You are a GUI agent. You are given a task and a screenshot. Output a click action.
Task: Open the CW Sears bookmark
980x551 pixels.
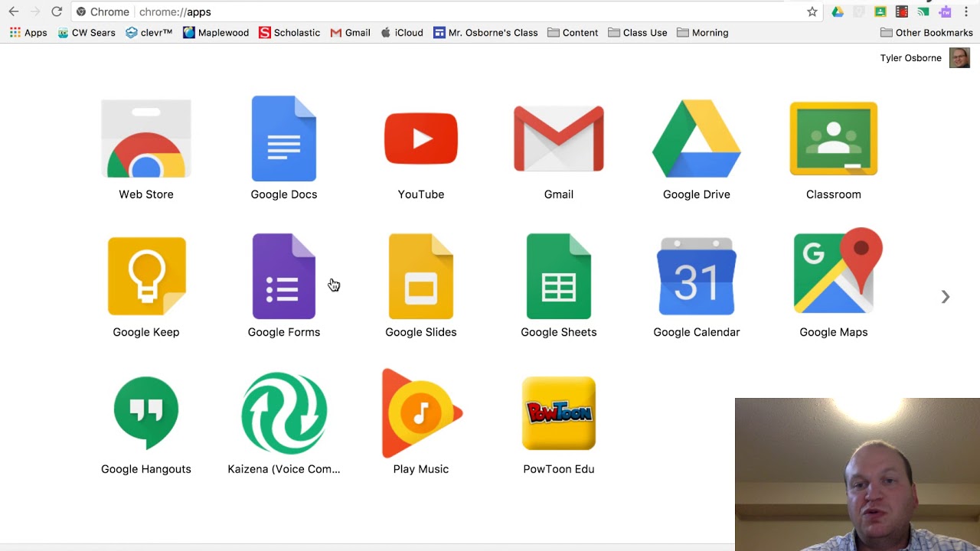[87, 33]
